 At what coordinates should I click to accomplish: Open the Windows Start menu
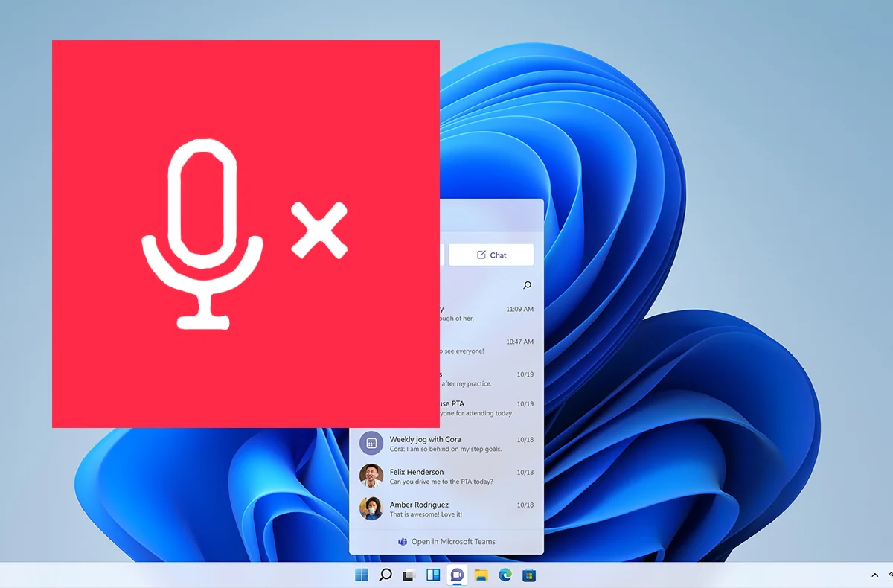point(362,575)
